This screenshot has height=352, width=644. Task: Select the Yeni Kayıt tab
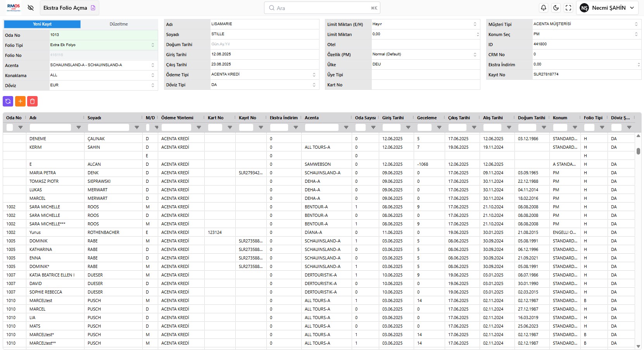coord(42,24)
